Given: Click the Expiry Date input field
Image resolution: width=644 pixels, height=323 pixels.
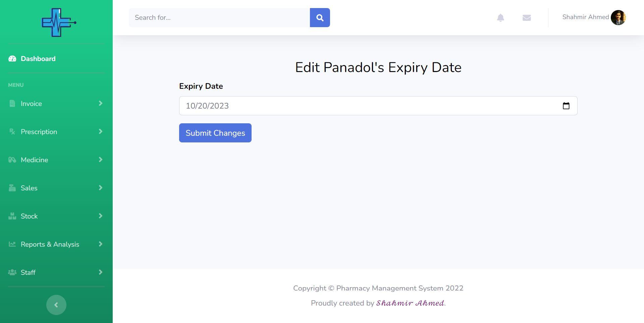Looking at the screenshot, I should click(x=369, y=106).
